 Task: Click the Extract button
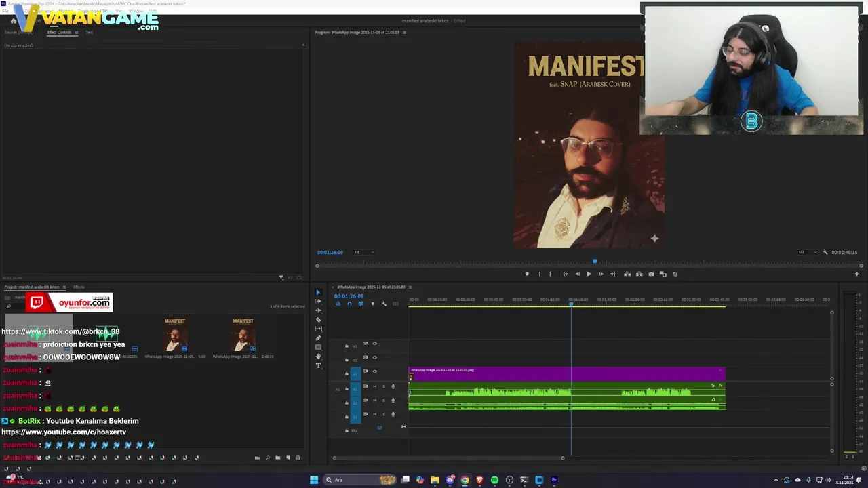click(x=639, y=274)
